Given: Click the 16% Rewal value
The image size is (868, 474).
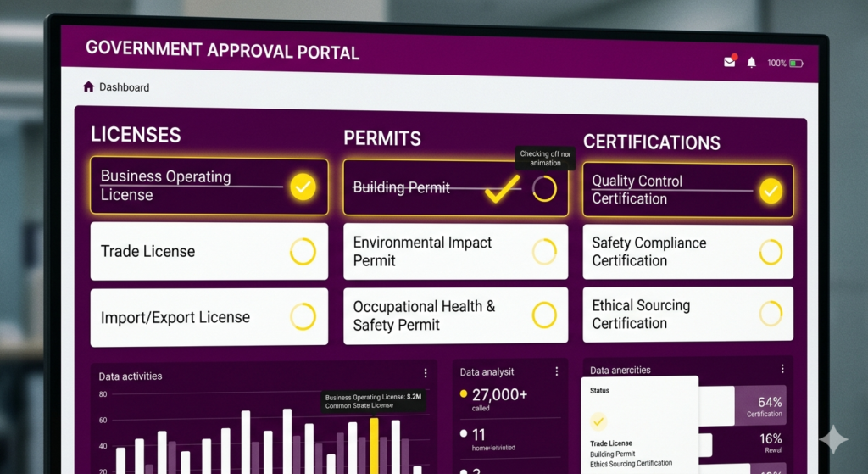Looking at the screenshot, I should [771, 439].
